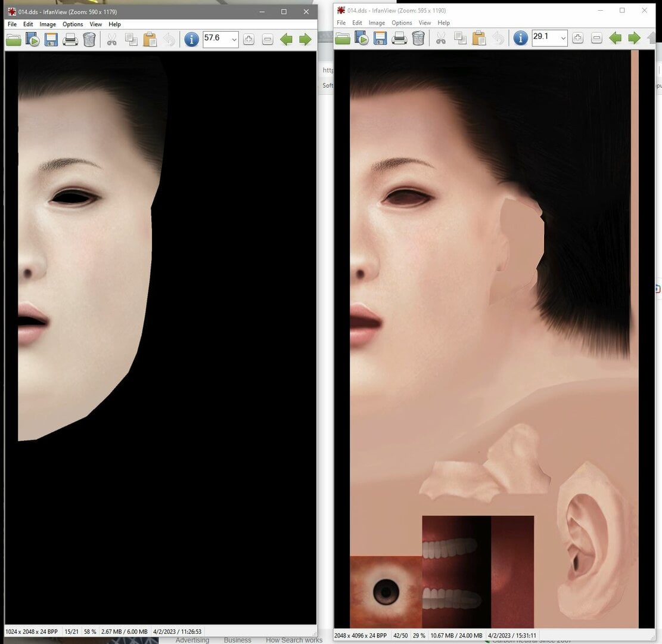Start slideshow icon in right IrfanView window
This screenshot has width=662, height=644.
coord(362,38)
